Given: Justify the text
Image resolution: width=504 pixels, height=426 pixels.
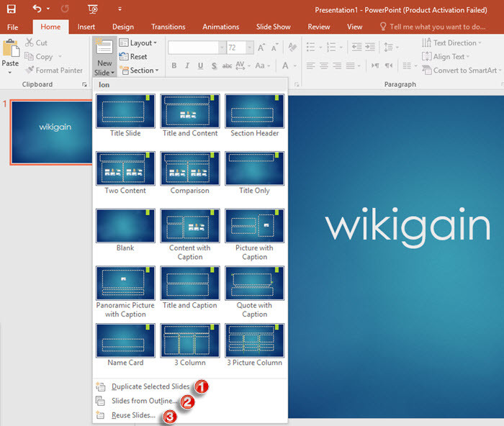Looking at the screenshot, I should 350,66.
